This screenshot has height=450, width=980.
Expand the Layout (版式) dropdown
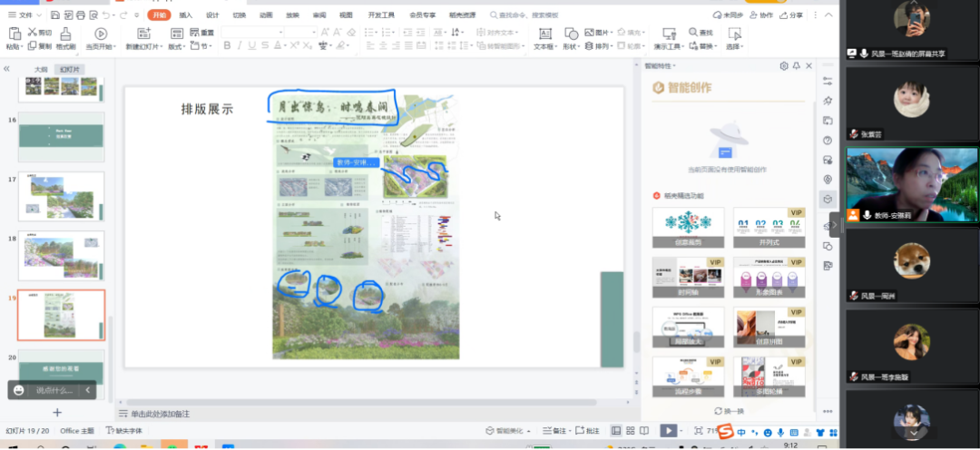point(184,47)
